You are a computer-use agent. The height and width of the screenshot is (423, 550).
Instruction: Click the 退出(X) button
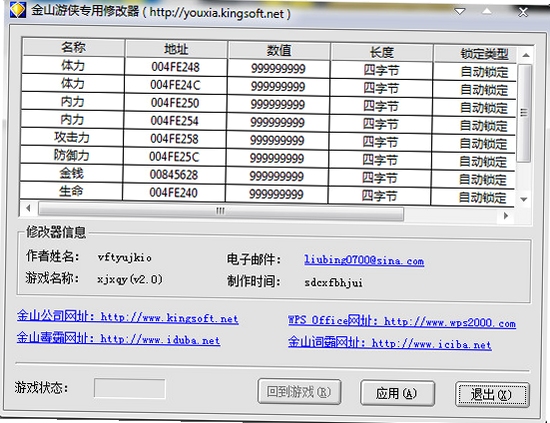[x=492, y=395]
